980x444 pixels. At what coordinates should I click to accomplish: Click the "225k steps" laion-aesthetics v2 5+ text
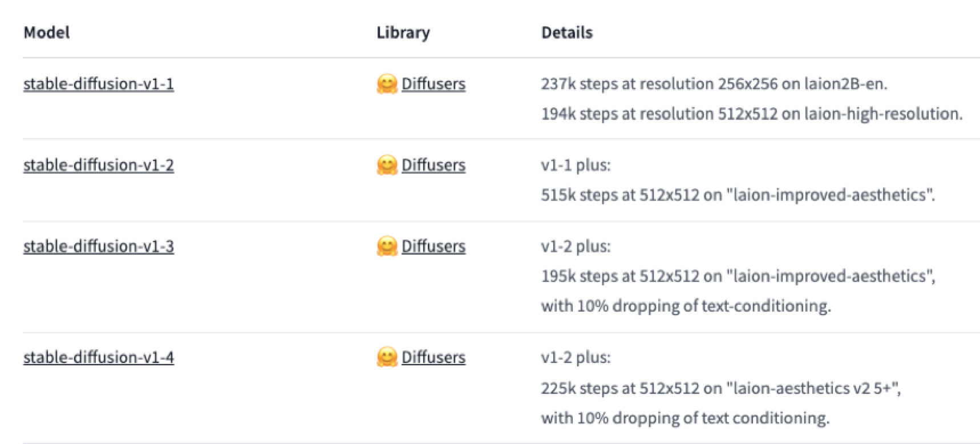point(720,388)
